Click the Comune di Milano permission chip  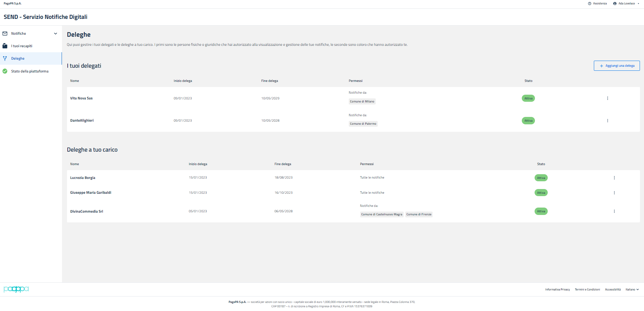[362, 101]
